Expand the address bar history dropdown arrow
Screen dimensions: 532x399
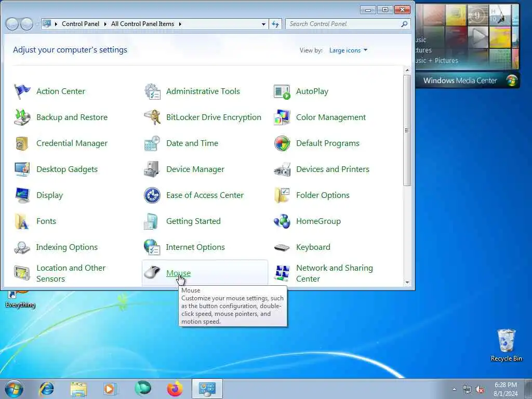click(x=263, y=24)
